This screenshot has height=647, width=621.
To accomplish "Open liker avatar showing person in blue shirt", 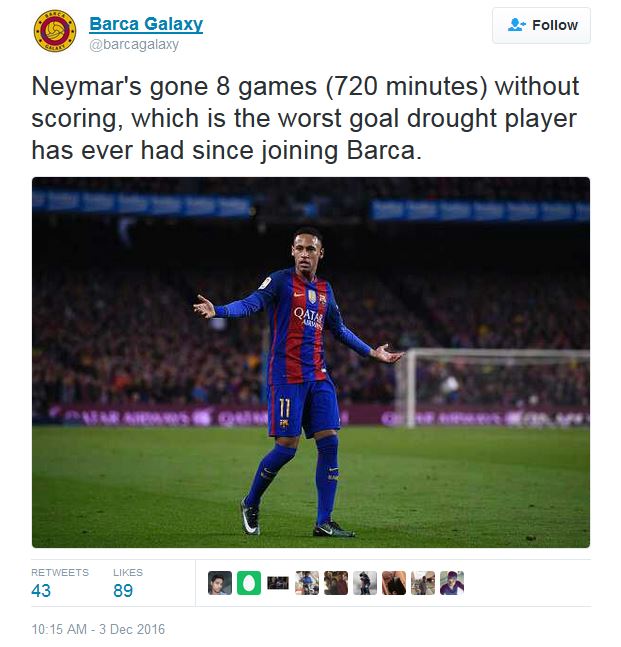I will 307,583.
